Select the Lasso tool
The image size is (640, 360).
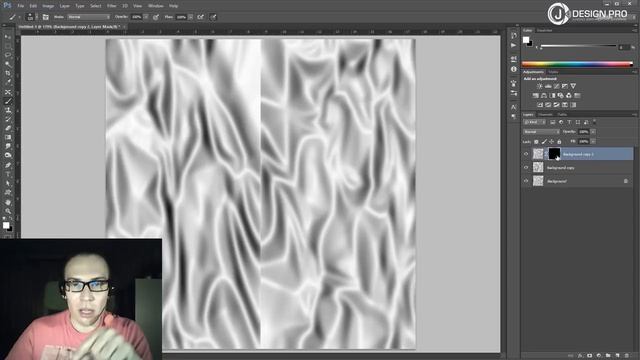[x=8, y=55]
